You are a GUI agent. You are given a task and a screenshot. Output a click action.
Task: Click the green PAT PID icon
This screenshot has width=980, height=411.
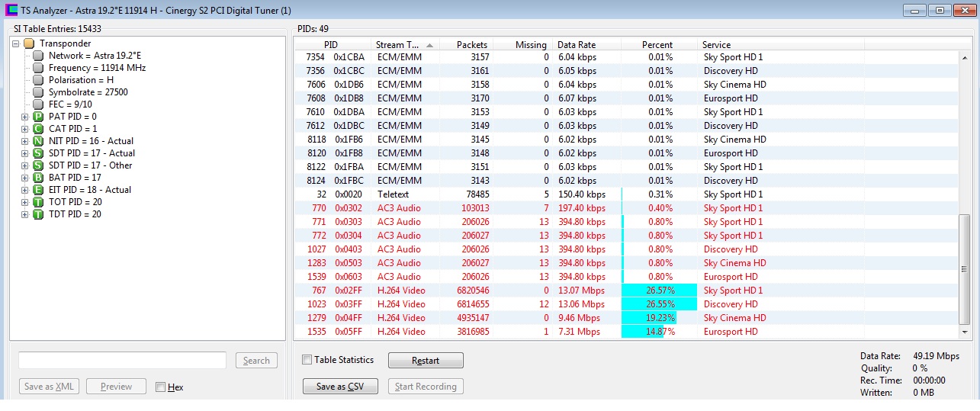pos(38,117)
